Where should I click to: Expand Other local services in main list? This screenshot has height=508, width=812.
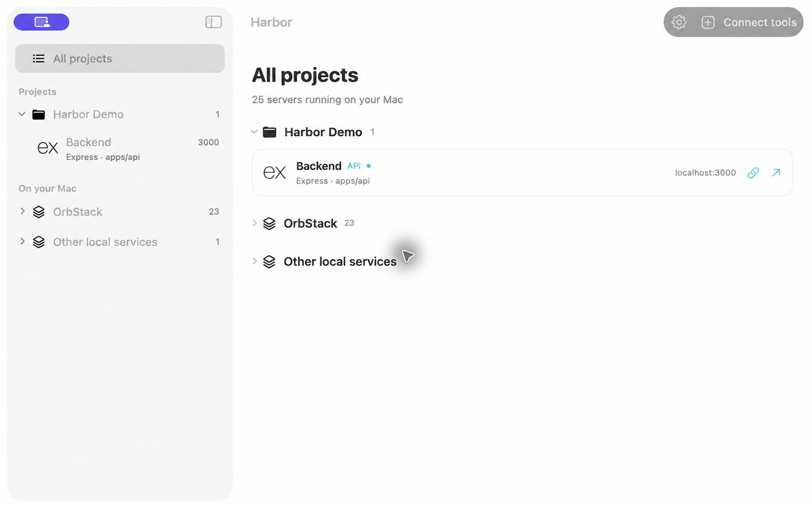[254, 261]
